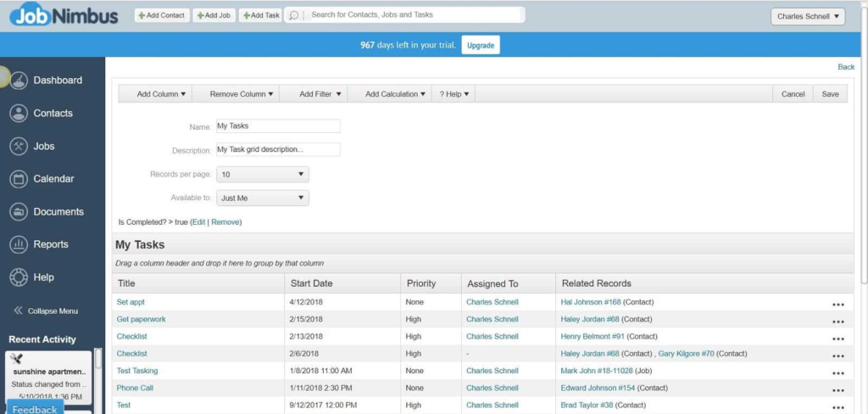Open Henry Belmont #91 contact
This screenshot has height=414, width=868.
pos(593,337)
